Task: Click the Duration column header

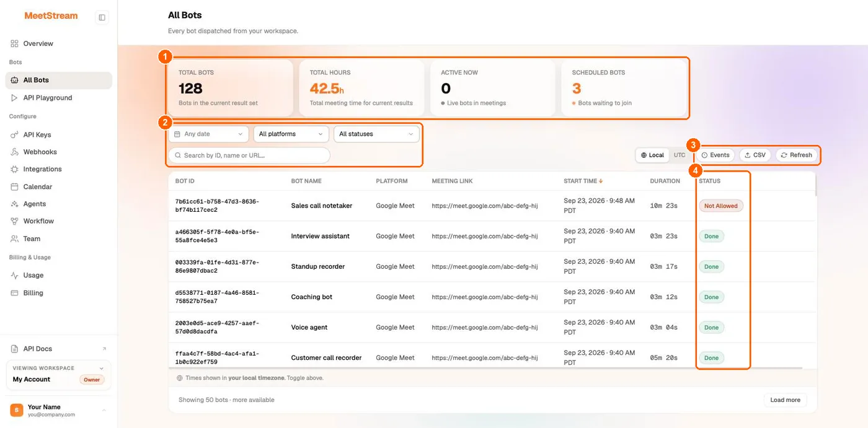Action: (665, 181)
